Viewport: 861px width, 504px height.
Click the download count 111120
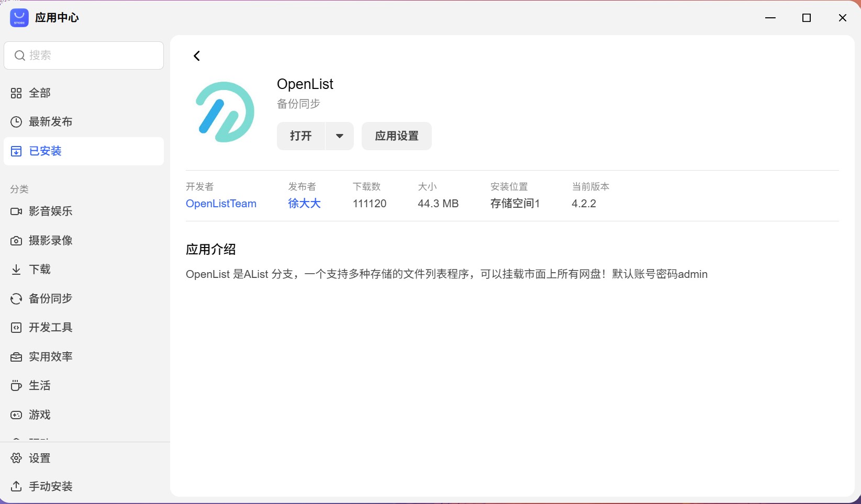[x=370, y=204]
